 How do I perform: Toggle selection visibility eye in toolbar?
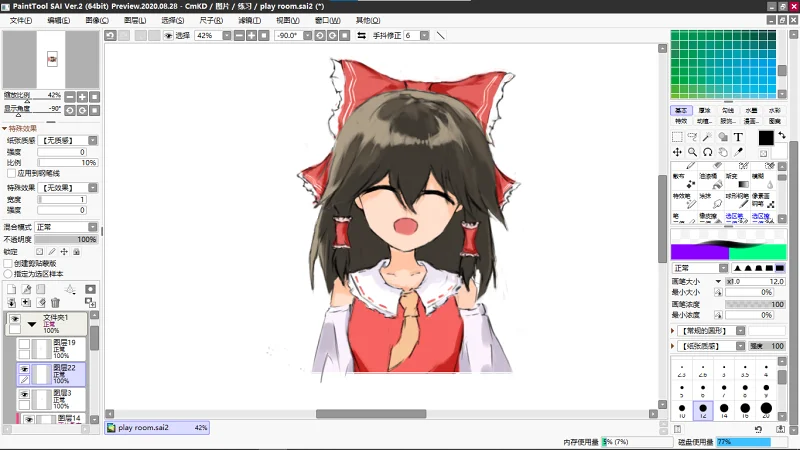[168, 35]
